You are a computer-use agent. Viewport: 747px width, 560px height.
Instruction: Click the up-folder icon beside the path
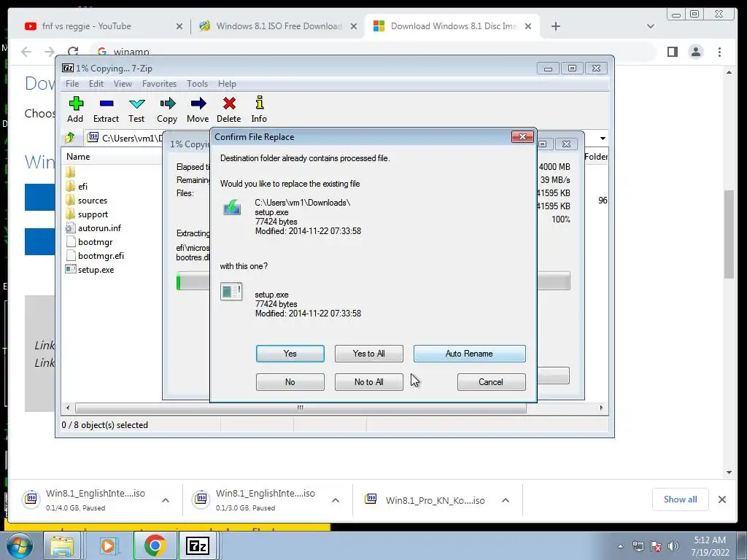tap(70, 138)
